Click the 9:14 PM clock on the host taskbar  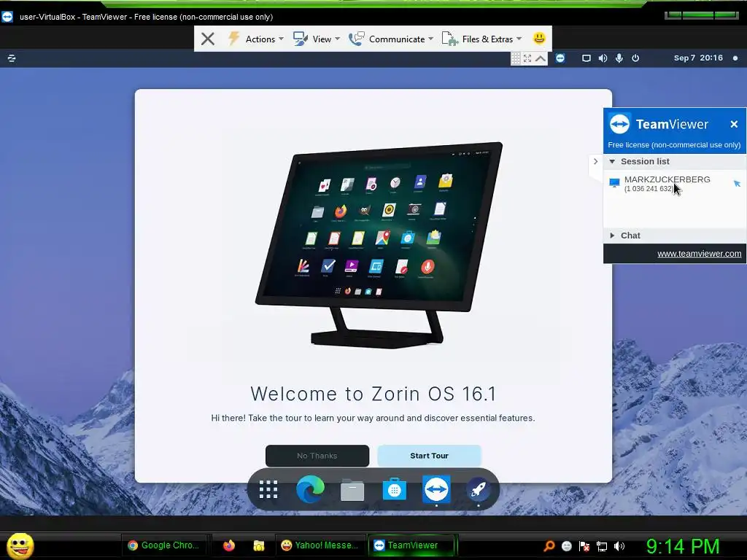click(x=683, y=546)
